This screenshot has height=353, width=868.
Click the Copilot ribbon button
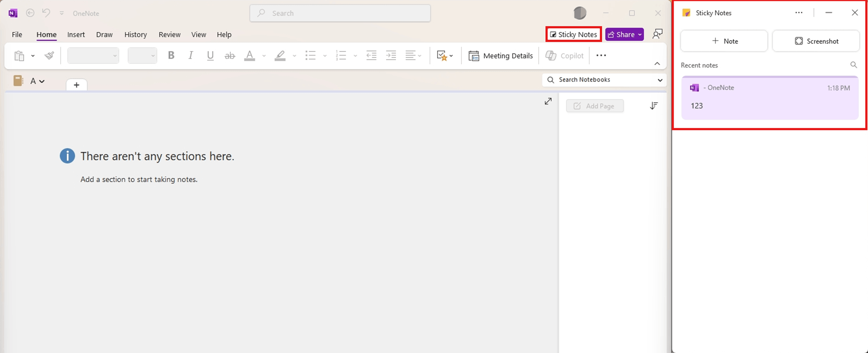(x=564, y=56)
